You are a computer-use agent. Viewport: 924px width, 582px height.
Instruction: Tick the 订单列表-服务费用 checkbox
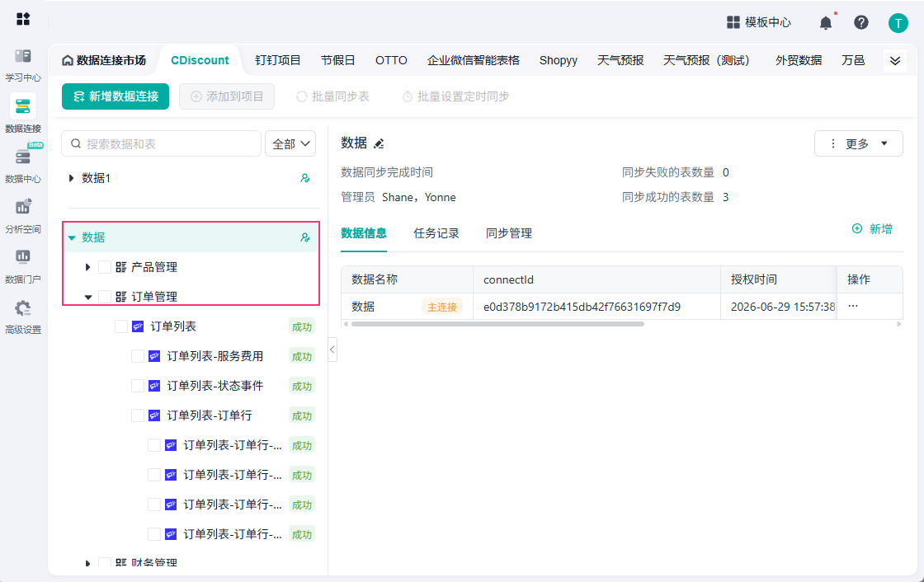[x=137, y=356]
